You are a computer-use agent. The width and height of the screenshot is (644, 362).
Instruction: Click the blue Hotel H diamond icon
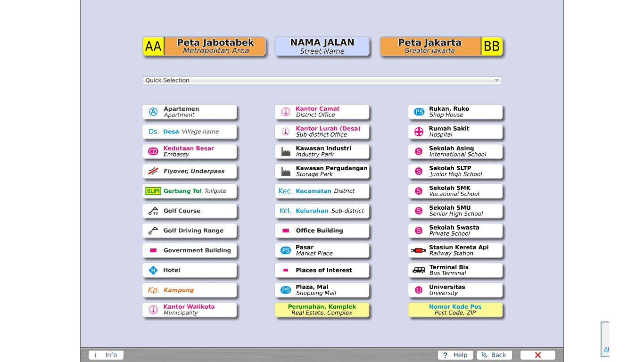pos(153,270)
